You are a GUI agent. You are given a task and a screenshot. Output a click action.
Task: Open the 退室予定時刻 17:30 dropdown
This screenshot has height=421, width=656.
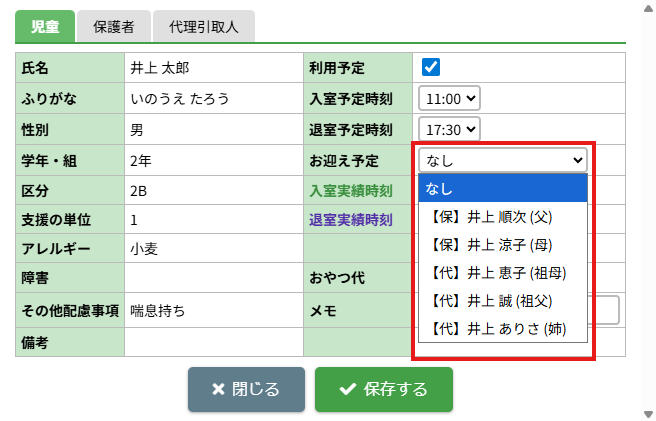[x=450, y=129]
